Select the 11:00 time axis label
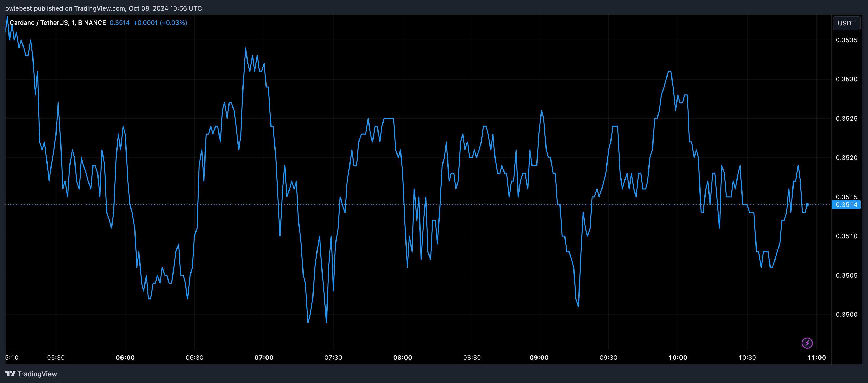868x383 pixels. 816,357
